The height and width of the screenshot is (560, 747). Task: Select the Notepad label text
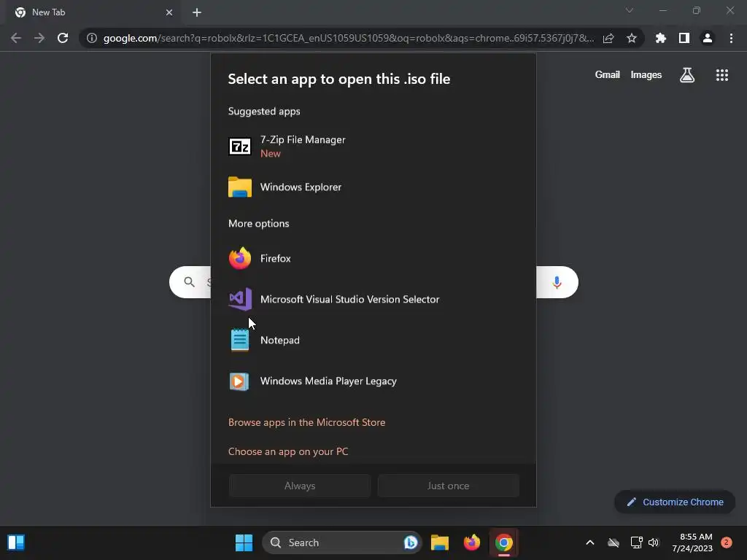[x=279, y=340]
